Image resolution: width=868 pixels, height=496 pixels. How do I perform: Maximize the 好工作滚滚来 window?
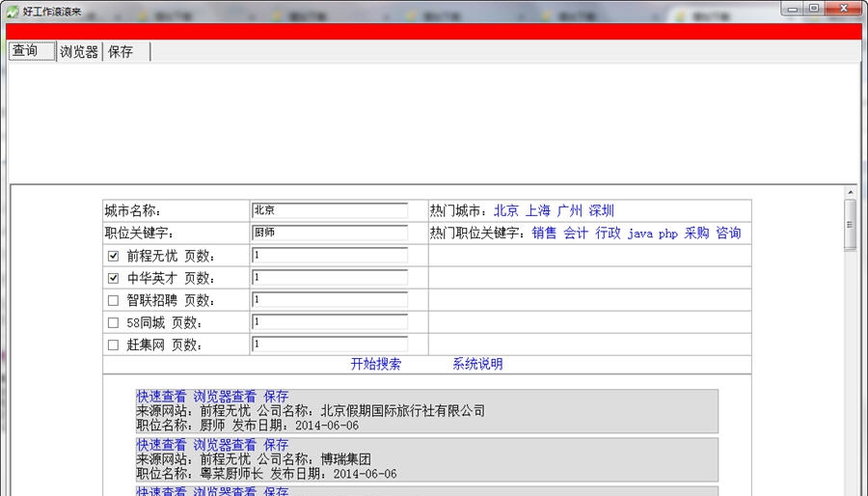pyautogui.click(x=814, y=9)
